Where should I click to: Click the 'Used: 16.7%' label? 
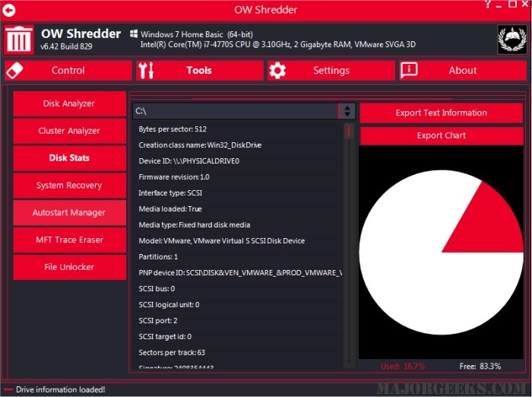403,367
